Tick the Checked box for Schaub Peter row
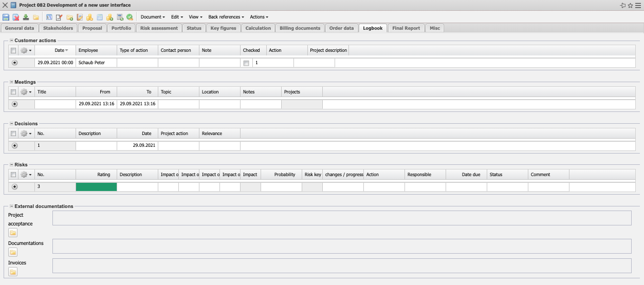 pos(246,63)
